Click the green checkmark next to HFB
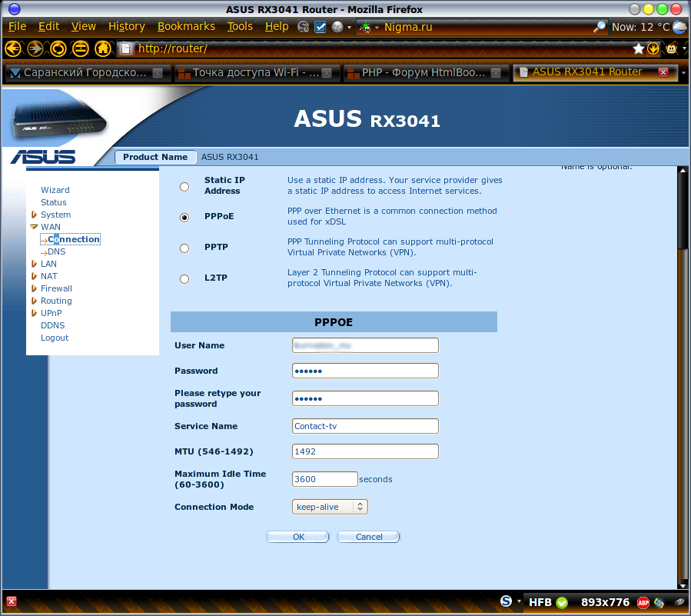Screen dimensions: 691x616 pyautogui.click(x=562, y=602)
